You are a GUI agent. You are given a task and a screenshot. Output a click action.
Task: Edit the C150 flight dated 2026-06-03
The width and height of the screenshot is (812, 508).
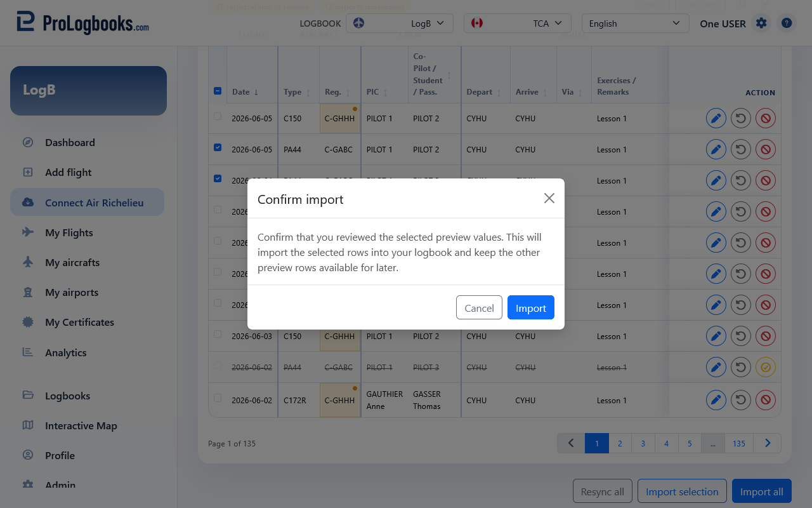[716, 336]
